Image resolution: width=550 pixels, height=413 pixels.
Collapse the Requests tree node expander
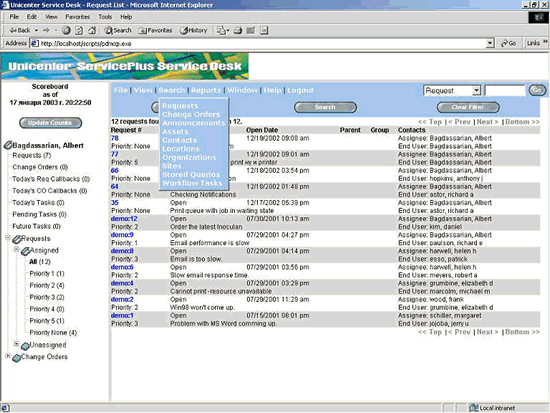(x=8, y=238)
